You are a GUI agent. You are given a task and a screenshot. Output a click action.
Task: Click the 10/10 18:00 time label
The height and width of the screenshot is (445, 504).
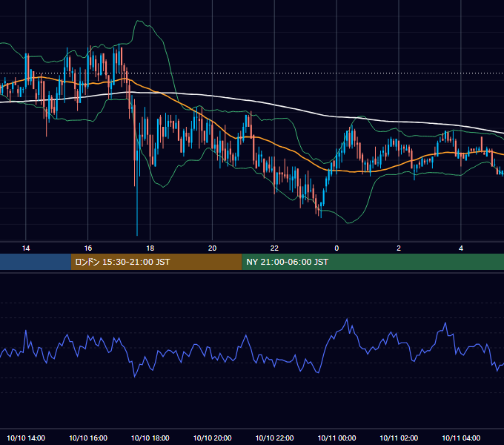point(150,438)
